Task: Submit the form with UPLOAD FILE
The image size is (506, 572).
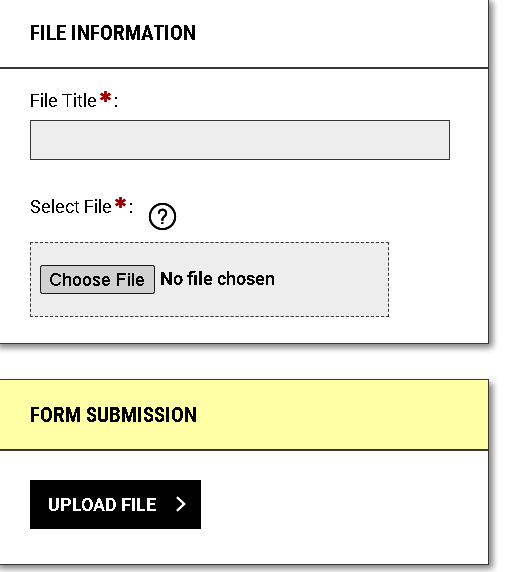Action: pyautogui.click(x=115, y=504)
